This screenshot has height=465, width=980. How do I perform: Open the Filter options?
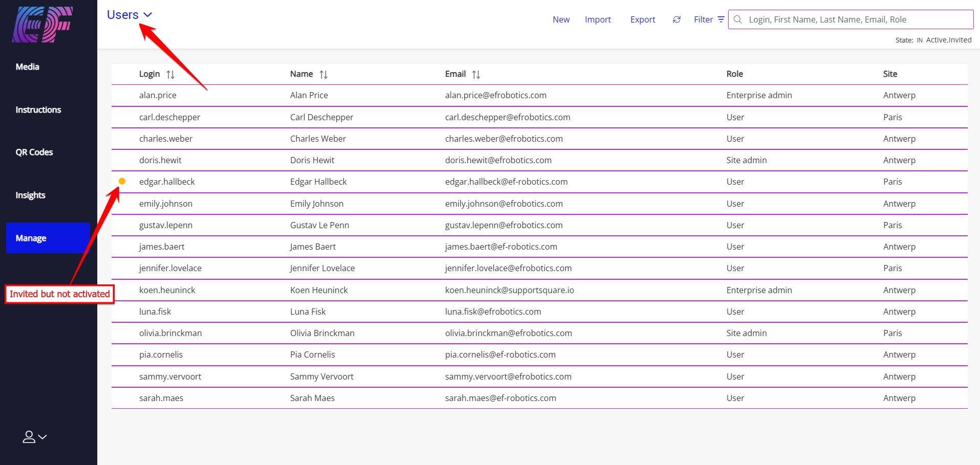(x=709, y=19)
